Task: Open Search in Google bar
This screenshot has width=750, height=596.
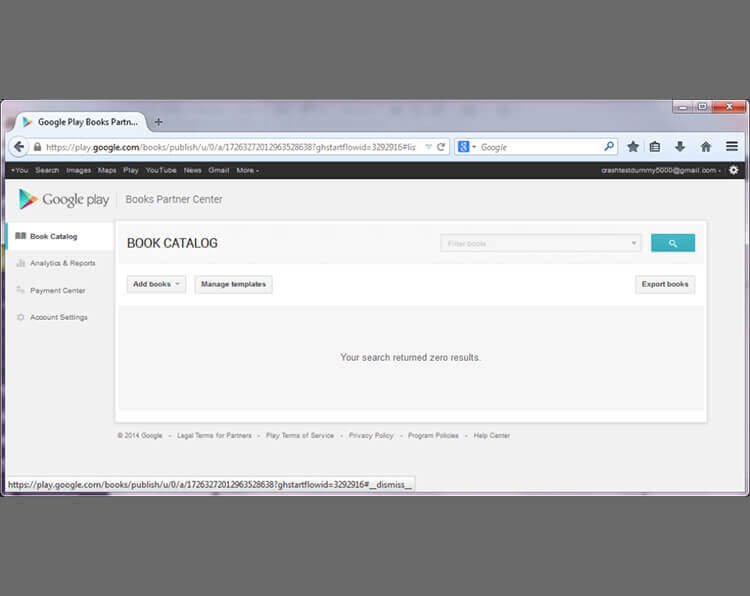Action: 47,170
